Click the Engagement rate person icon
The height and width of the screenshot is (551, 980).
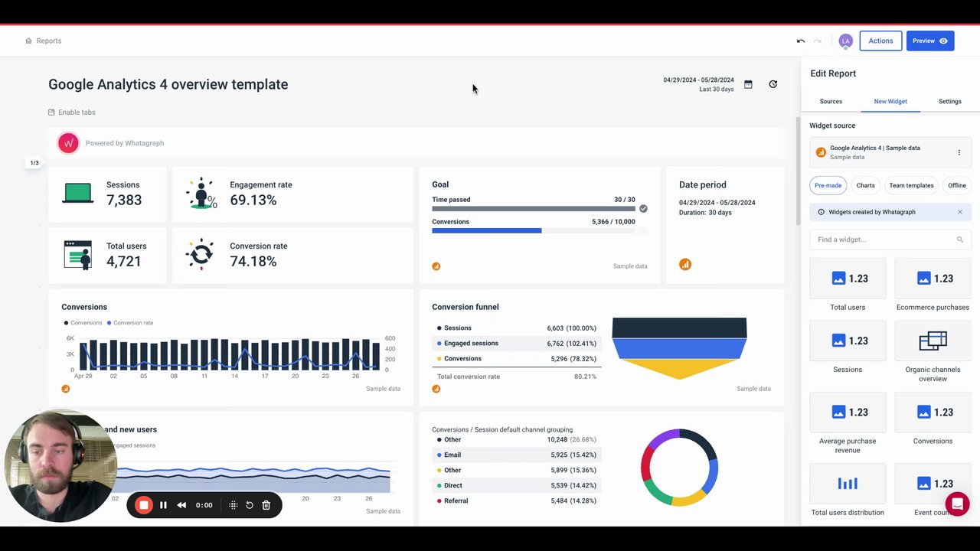pyautogui.click(x=201, y=194)
